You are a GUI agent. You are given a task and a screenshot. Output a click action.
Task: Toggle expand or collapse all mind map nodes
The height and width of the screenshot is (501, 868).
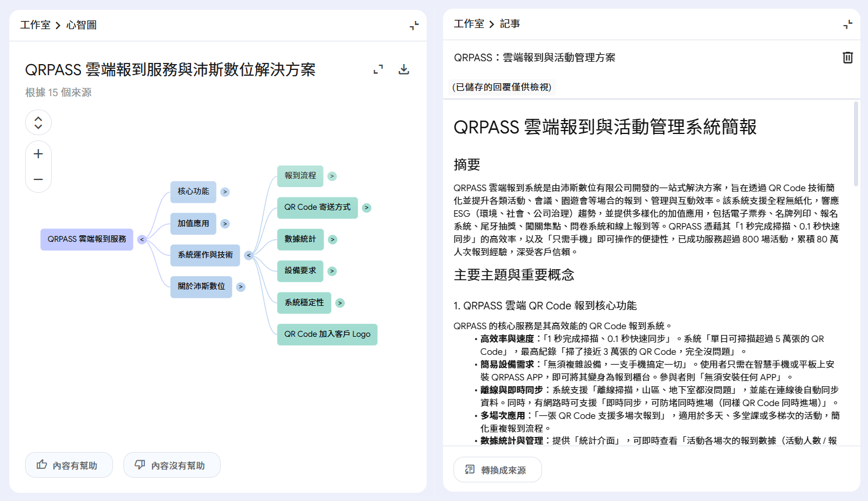[x=38, y=123]
